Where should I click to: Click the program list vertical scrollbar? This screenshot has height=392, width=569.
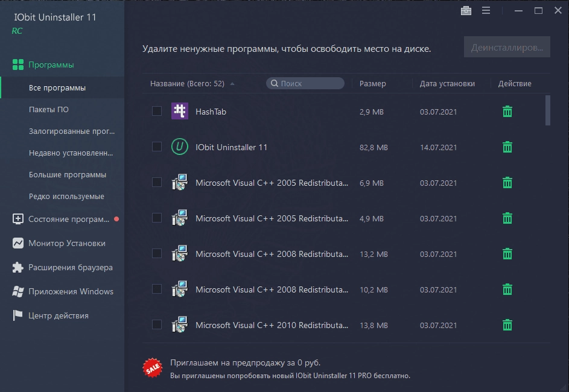548,110
